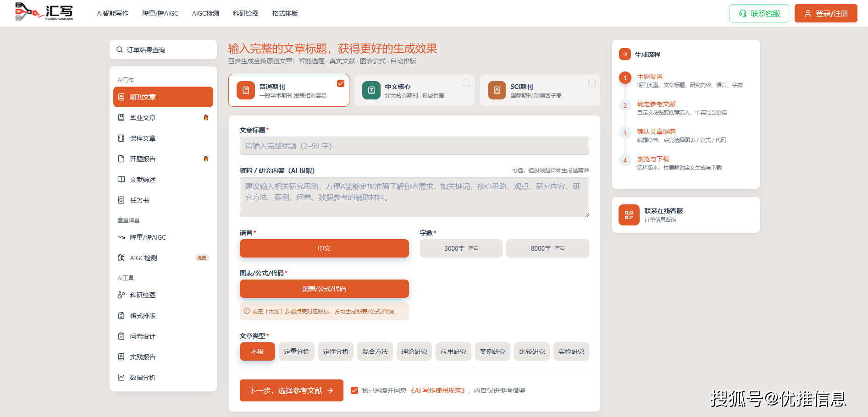Click the 资料/研究内容 textarea
The height and width of the screenshot is (417, 868).
click(415, 197)
